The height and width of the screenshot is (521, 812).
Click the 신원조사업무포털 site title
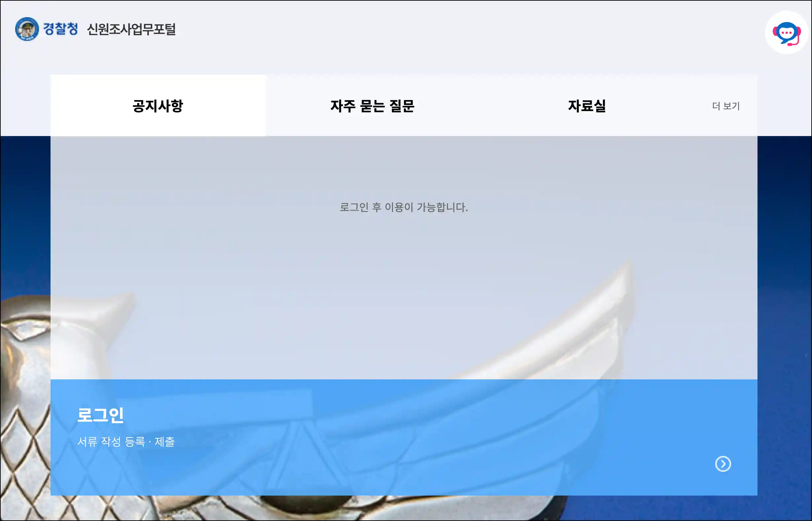click(x=131, y=29)
